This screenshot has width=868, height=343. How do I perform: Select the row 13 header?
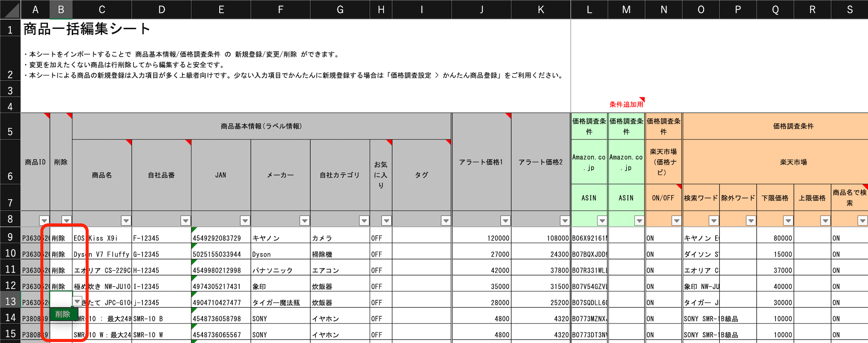point(10,301)
